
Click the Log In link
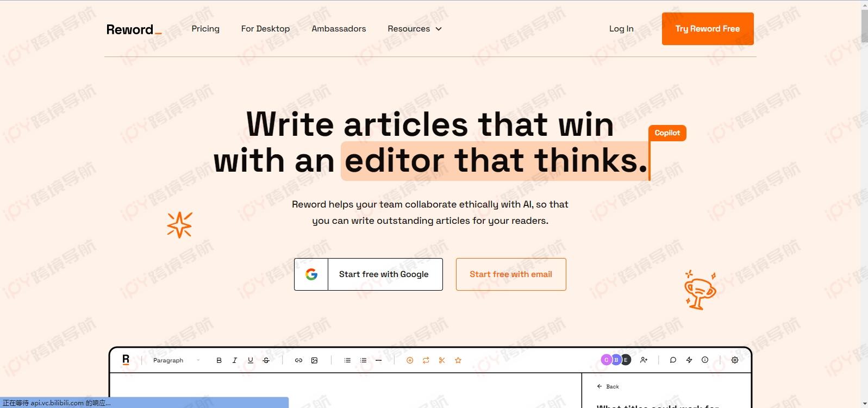coord(621,29)
